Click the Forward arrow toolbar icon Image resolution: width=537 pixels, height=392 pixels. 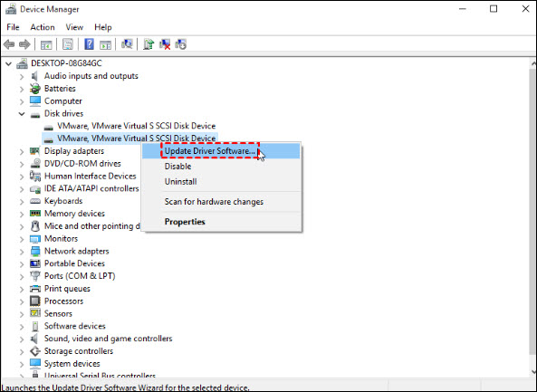coord(24,44)
